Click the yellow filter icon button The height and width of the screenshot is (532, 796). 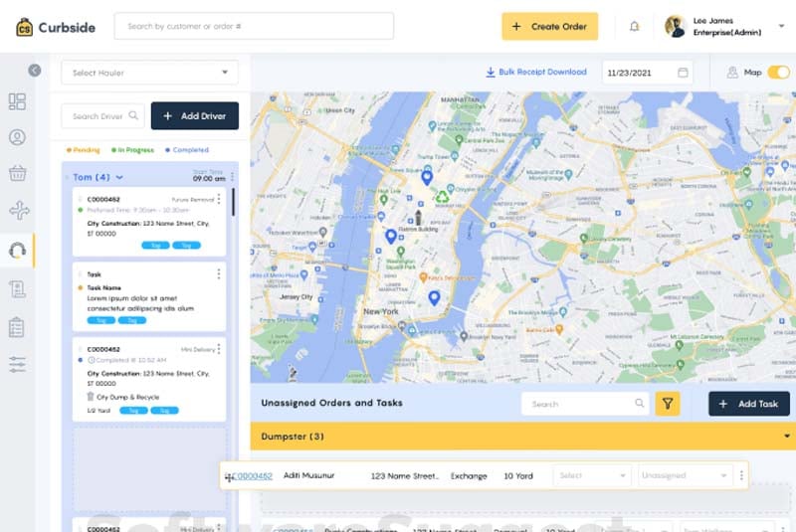pos(668,404)
